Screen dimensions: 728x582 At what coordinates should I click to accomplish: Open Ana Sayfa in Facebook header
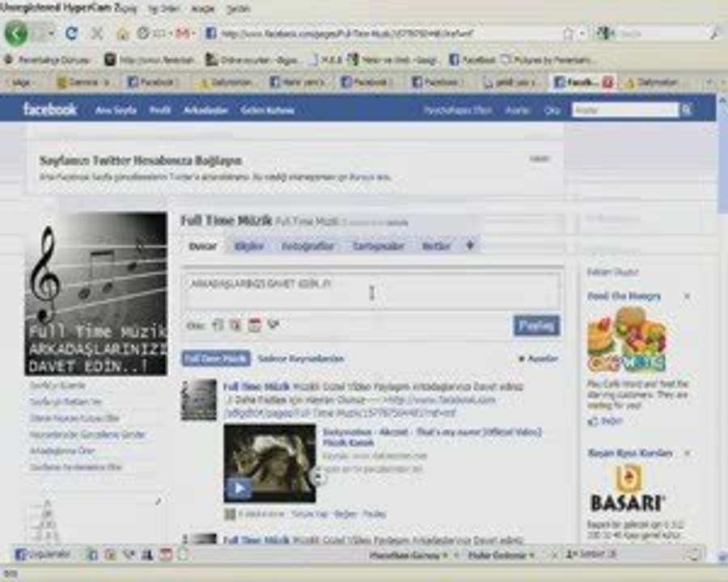pyautogui.click(x=116, y=110)
